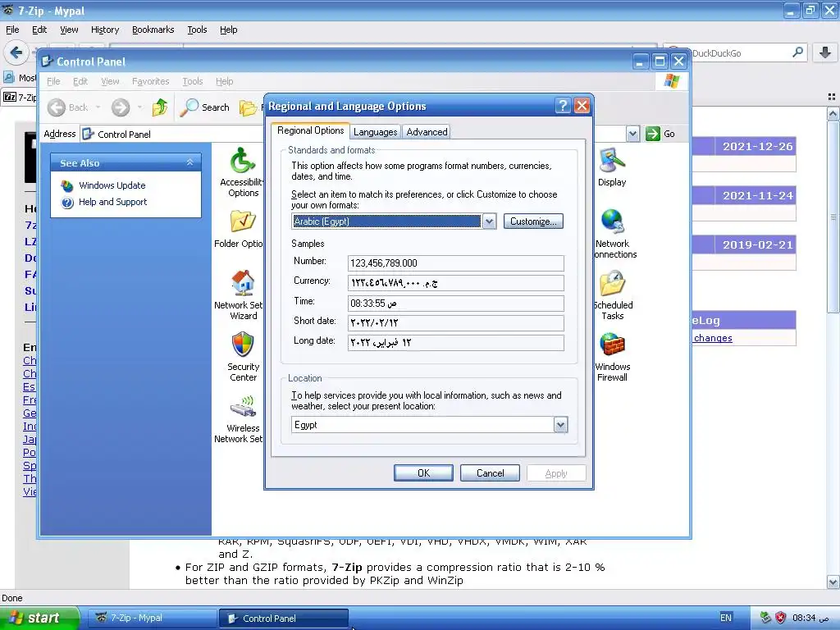This screenshot has height=630, width=840.
Task: Open Network Connections globe icon
Action: pos(612,221)
